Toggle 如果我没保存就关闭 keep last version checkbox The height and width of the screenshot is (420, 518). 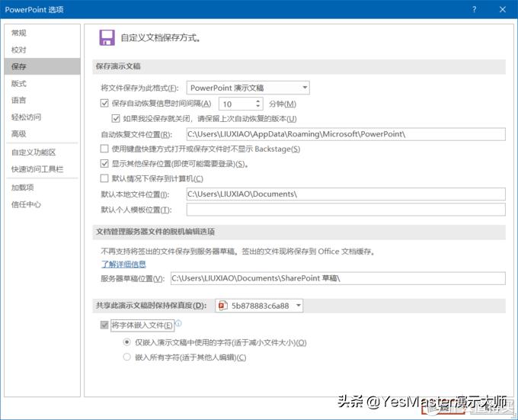click(116, 118)
